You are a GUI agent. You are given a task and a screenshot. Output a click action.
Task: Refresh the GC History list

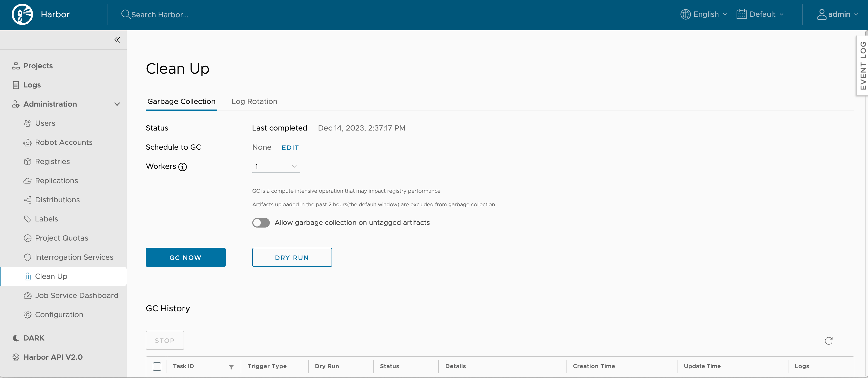[828, 341]
